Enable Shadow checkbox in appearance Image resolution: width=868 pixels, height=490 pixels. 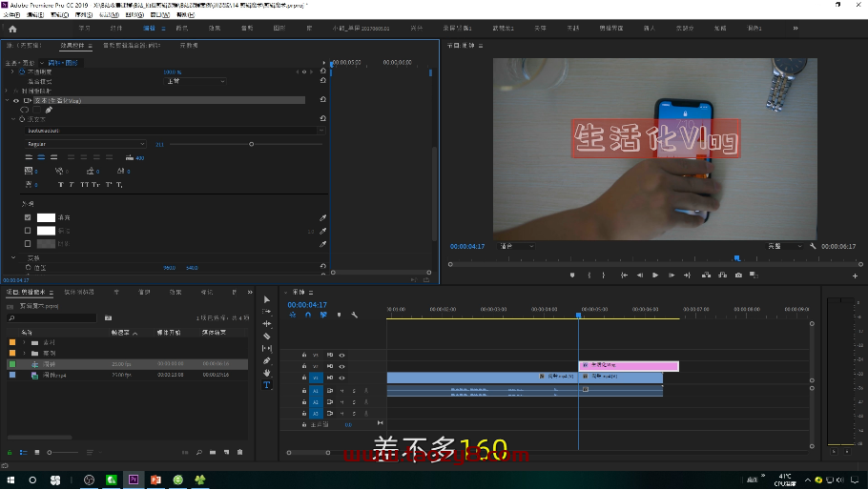pyautogui.click(x=28, y=243)
